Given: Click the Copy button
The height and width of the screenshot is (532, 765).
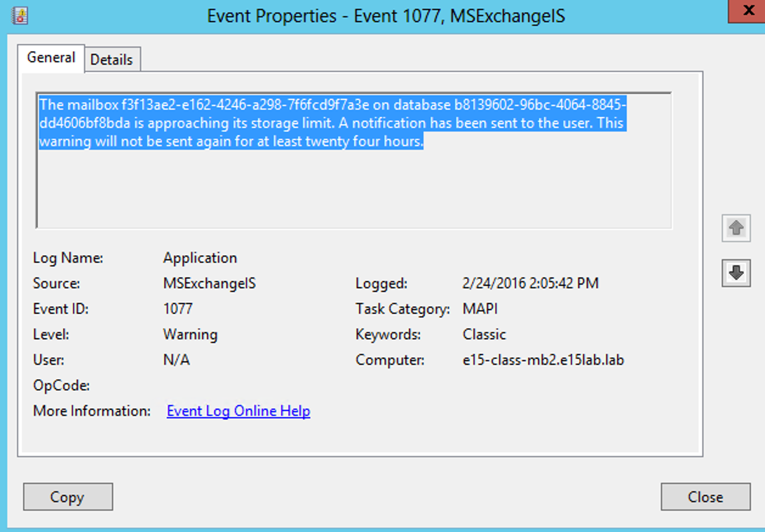Looking at the screenshot, I should [68, 497].
